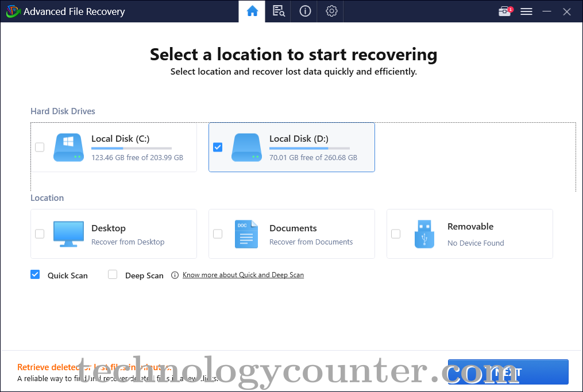Image resolution: width=583 pixels, height=392 pixels.
Task: Click the info icon beside Deep Scan
Action: tap(175, 275)
